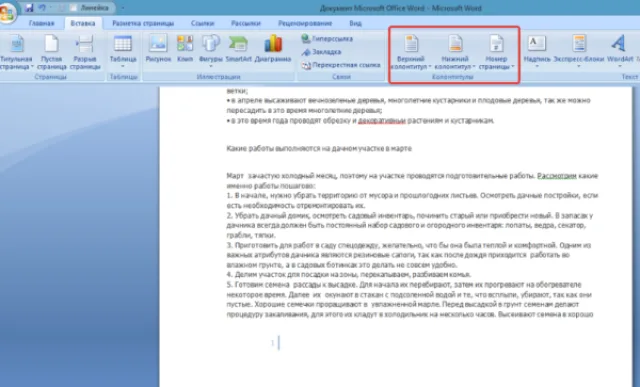Open the Титульная страница cover page dropdown

[x=16, y=52]
